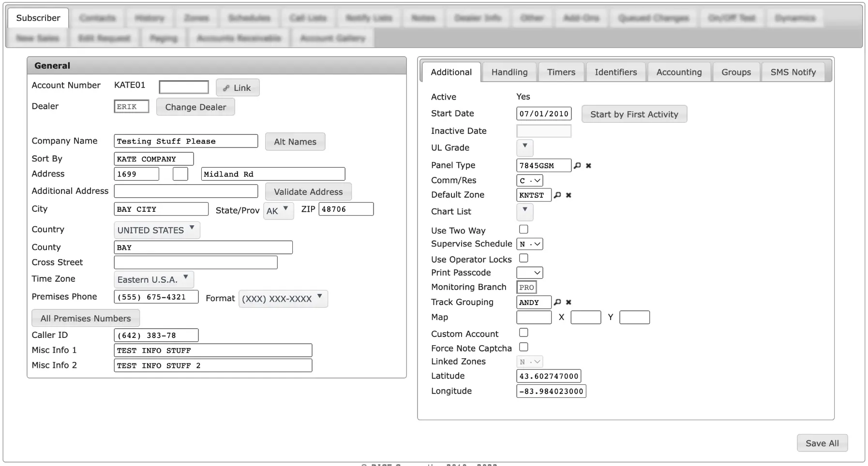Click the Longitude field

coord(551,391)
